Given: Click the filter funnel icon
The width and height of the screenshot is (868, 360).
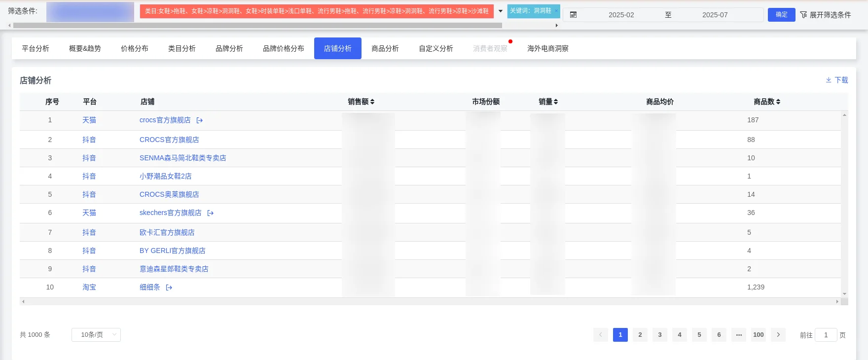Looking at the screenshot, I should click(x=803, y=15).
